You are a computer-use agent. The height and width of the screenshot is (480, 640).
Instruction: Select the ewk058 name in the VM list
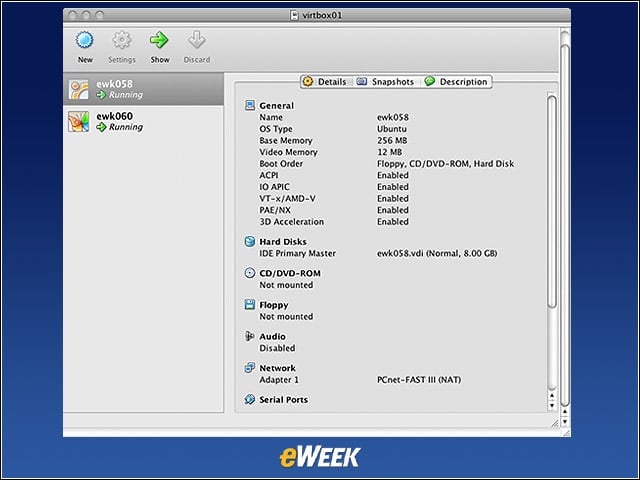(114, 84)
